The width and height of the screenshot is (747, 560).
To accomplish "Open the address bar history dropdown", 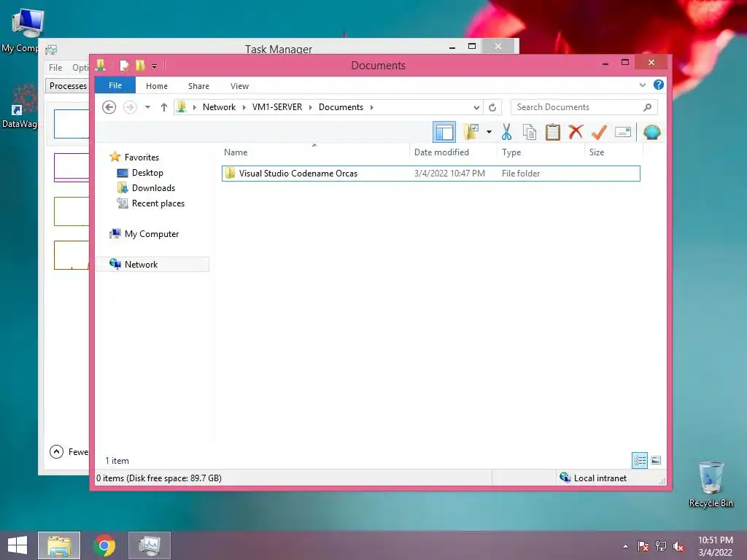I will [476, 107].
